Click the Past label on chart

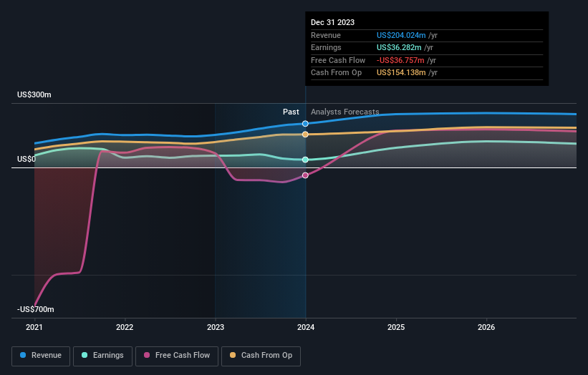[x=291, y=112]
